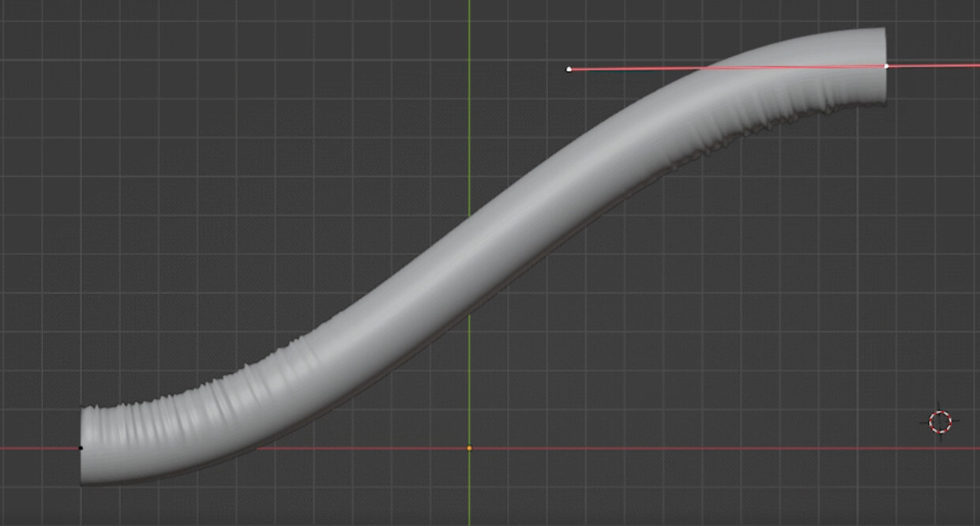Screen dimensions: 980x526
Task: Select the left endpoint handle of the ruler
Action: [x=570, y=70]
